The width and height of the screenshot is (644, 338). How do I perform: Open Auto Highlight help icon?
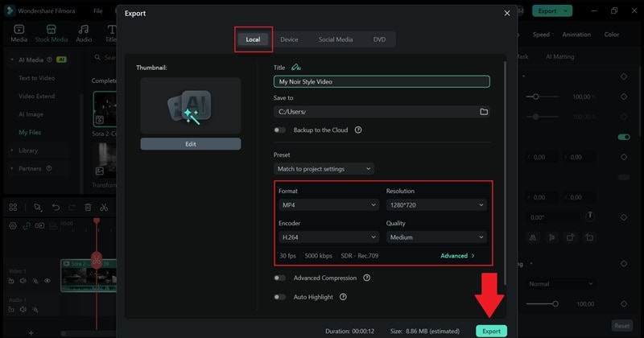(x=343, y=297)
